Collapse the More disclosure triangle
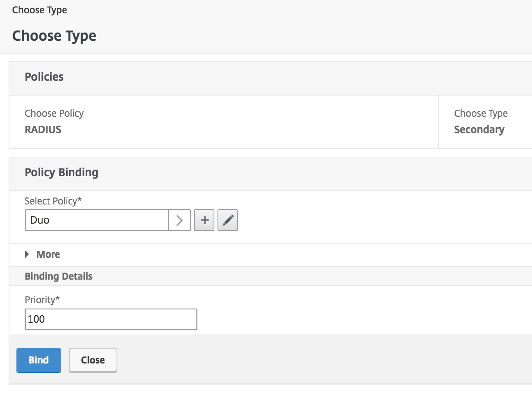The height and width of the screenshot is (394, 532). tap(27, 255)
